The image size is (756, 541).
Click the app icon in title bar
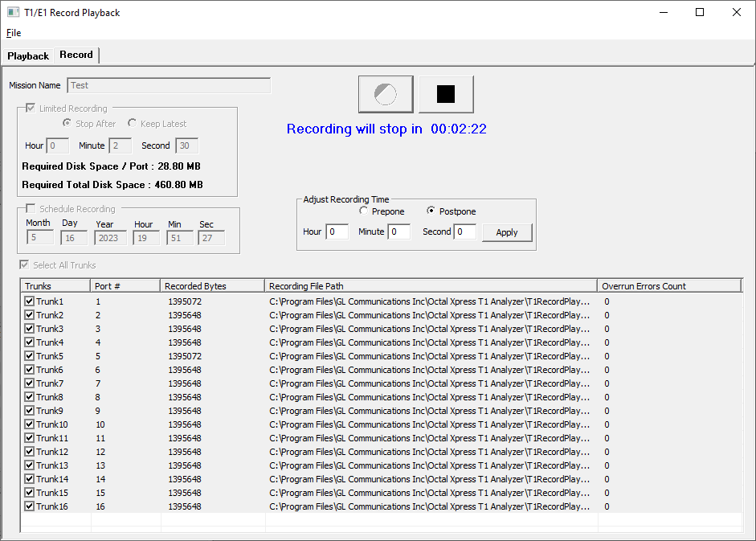point(13,12)
